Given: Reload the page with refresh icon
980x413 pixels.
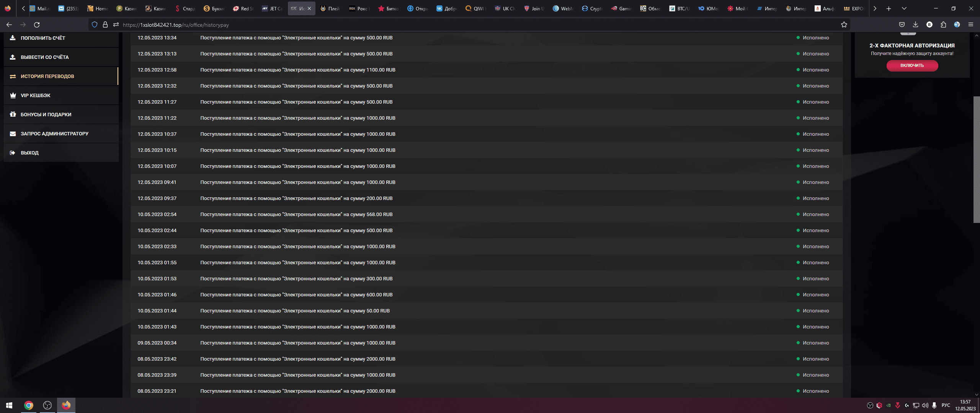Looking at the screenshot, I should click(x=37, y=25).
